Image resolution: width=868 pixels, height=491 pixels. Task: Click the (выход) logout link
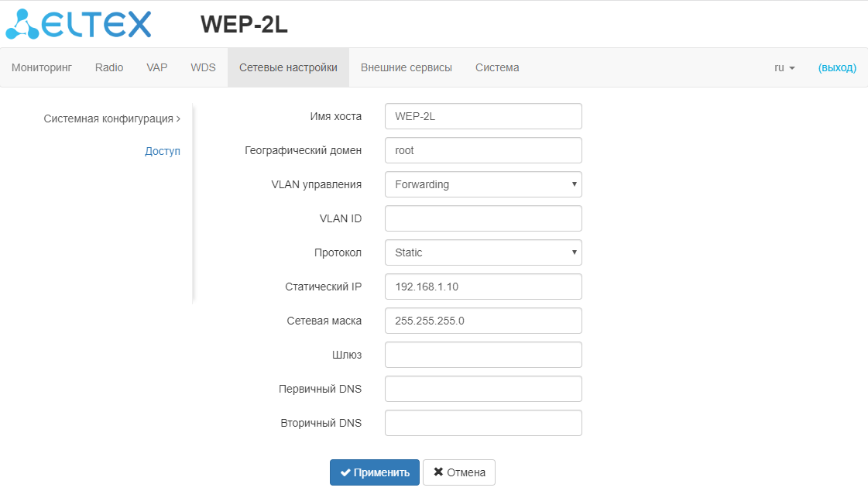[x=837, y=67]
